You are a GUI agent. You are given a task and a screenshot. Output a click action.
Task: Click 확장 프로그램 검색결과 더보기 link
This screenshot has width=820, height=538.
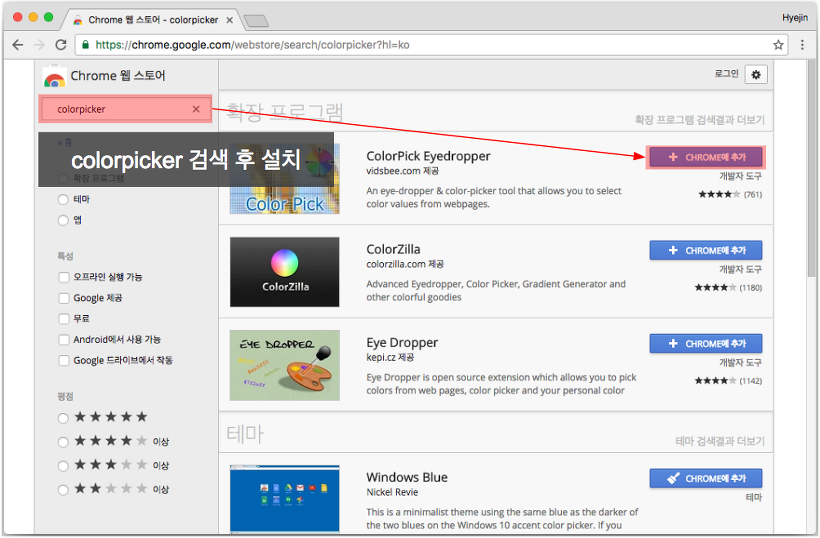(x=699, y=120)
